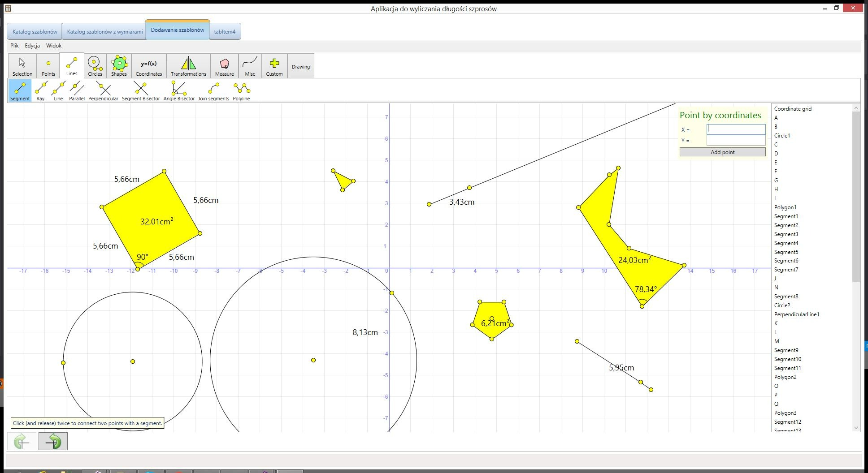Open the Shapes tool category

[119, 66]
